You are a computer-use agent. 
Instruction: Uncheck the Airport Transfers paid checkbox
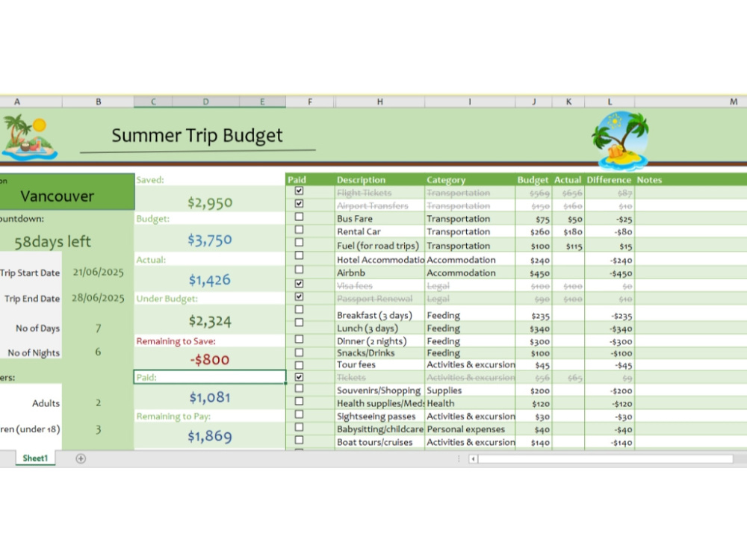300,203
